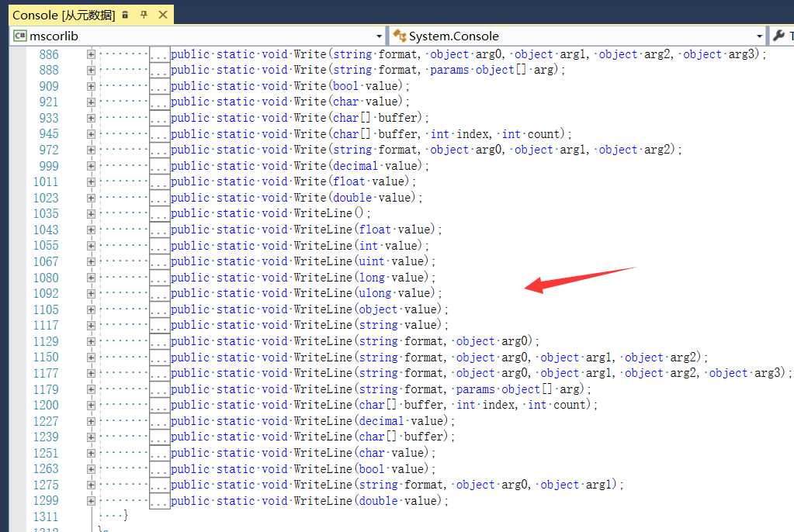Viewport: 794px width, 532px height.
Task: Expand collapsed region at line 1299
Action: [91, 501]
